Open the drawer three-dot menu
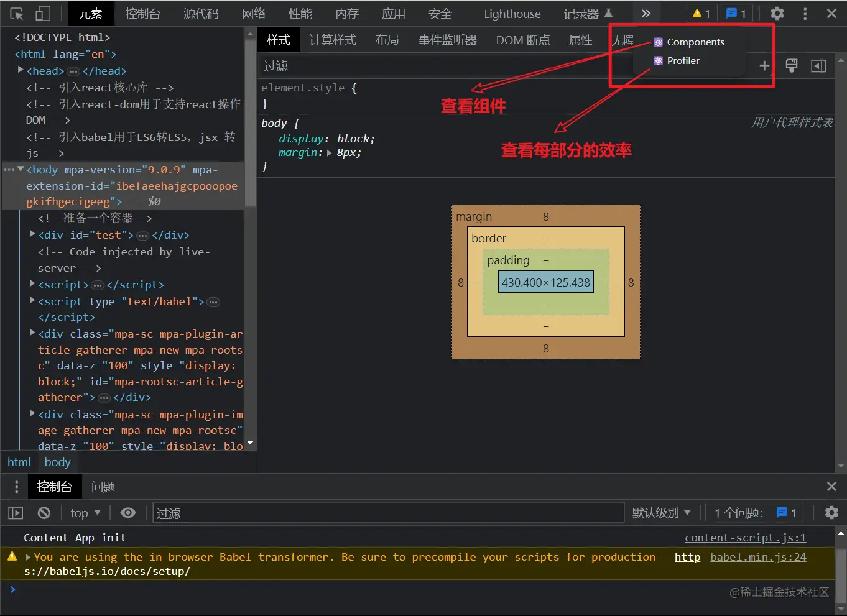Viewport: 847px width, 616px height. 16,487
